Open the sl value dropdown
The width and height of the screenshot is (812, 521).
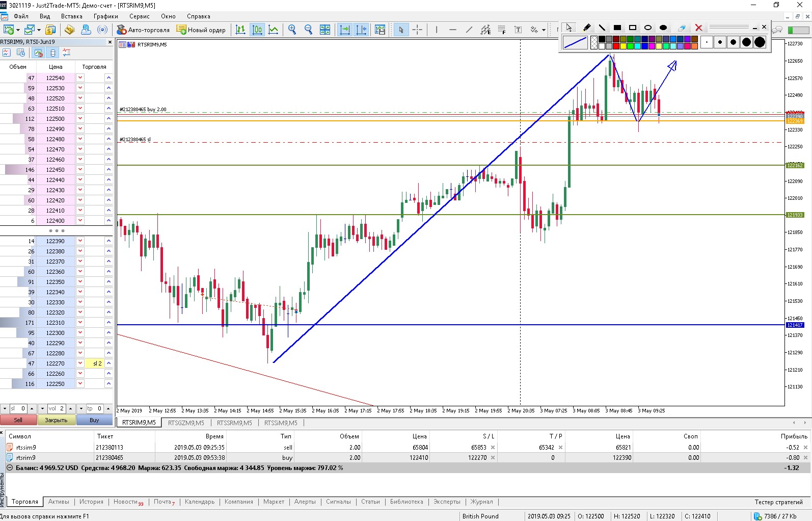tap(5, 409)
